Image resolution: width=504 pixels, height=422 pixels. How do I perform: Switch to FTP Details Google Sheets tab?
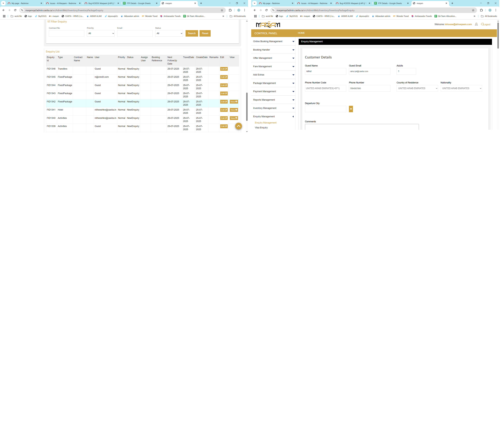[140, 3]
